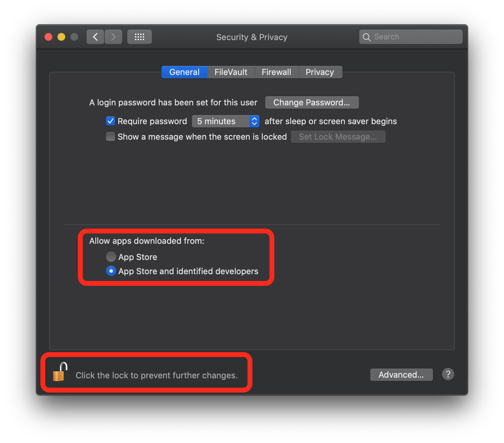This screenshot has height=443, width=504.
Task: Select the App Store only radio option
Action: [x=111, y=257]
